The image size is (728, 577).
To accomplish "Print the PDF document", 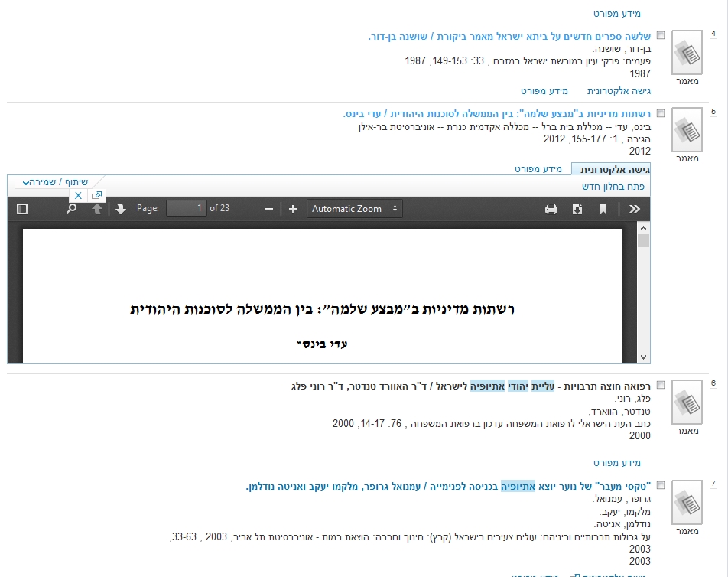I will pyautogui.click(x=551, y=209).
